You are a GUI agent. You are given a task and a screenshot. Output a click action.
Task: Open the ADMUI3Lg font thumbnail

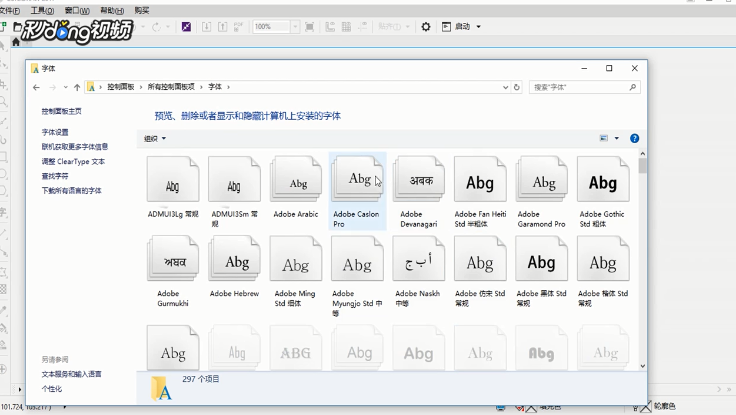point(173,180)
